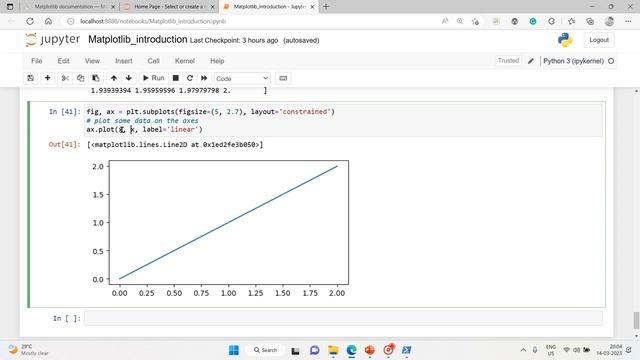Open the File menu
640x360 pixels.
(36, 61)
